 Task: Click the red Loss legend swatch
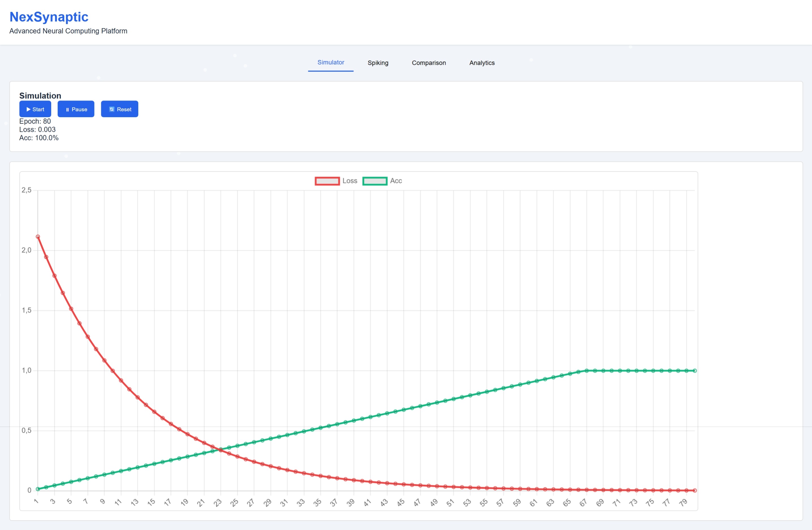[x=327, y=181]
